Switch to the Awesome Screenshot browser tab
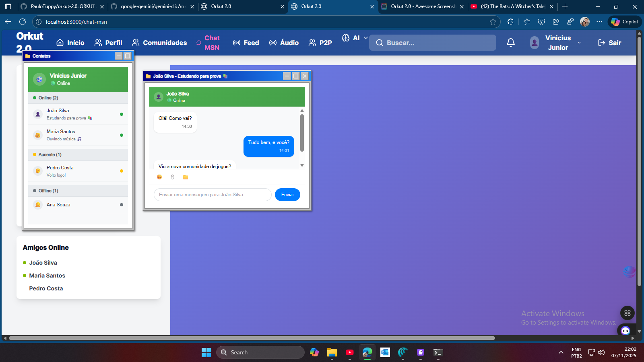 click(x=423, y=6)
